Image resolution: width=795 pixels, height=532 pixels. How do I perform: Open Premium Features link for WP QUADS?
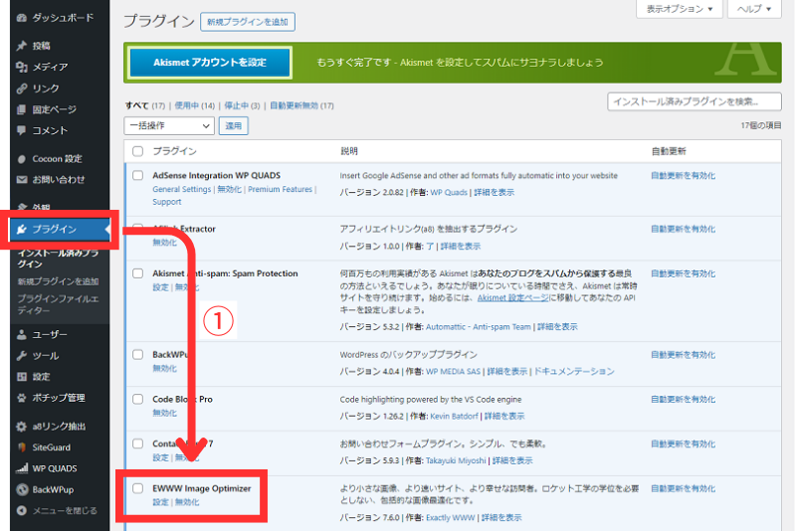(x=280, y=189)
